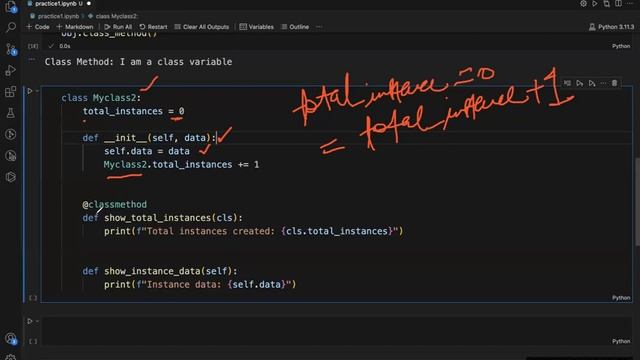Viewport: 640px width, 360px height.
Task: Click the run icon in editor title bar
Action: (x=595, y=4)
